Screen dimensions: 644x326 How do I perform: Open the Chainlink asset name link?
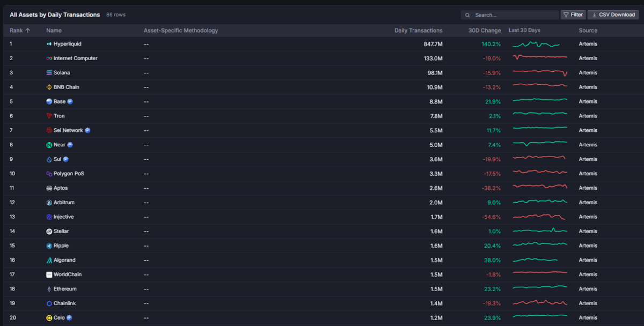click(x=64, y=303)
